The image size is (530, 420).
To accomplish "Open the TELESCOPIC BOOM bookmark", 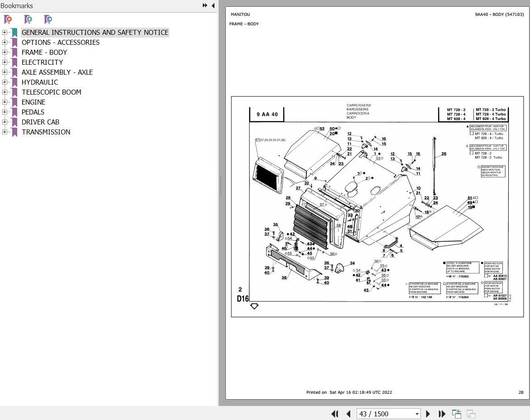I will coord(52,92).
